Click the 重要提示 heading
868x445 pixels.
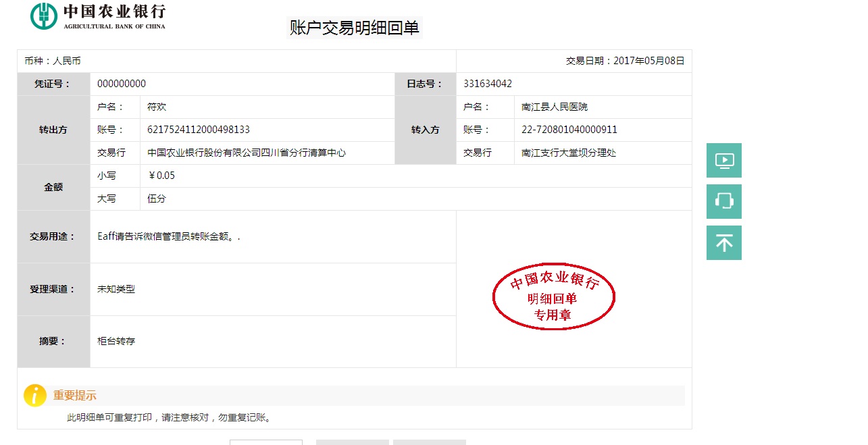(75, 396)
